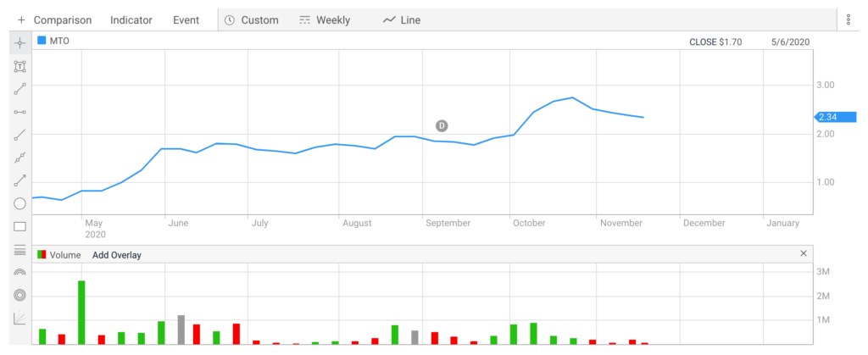Screen dimensions: 868x355
Task: Select the horizontal segment tool
Action: point(20,112)
